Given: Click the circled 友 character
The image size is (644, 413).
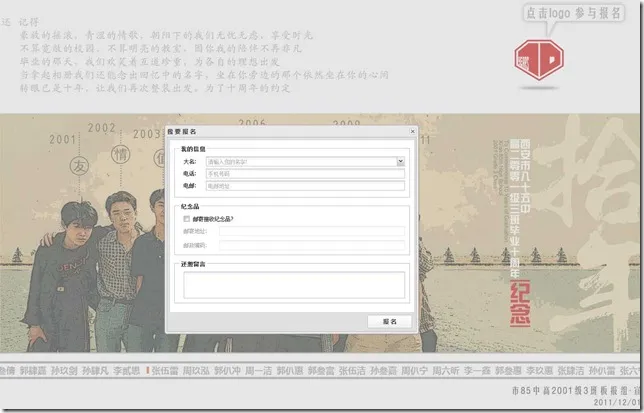Looking at the screenshot, I should (x=79, y=166).
